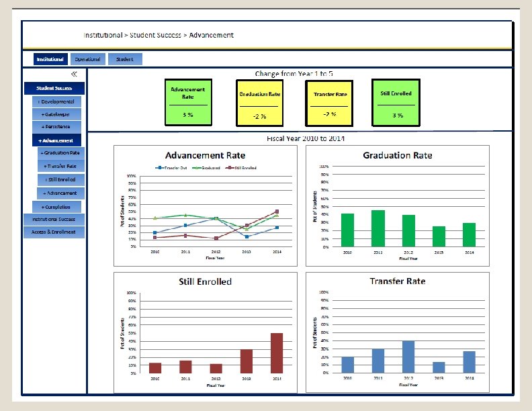Viewport: 532px width, 411px height.
Task: Expand the Gatekeeper sidebar item
Action: 56,114
